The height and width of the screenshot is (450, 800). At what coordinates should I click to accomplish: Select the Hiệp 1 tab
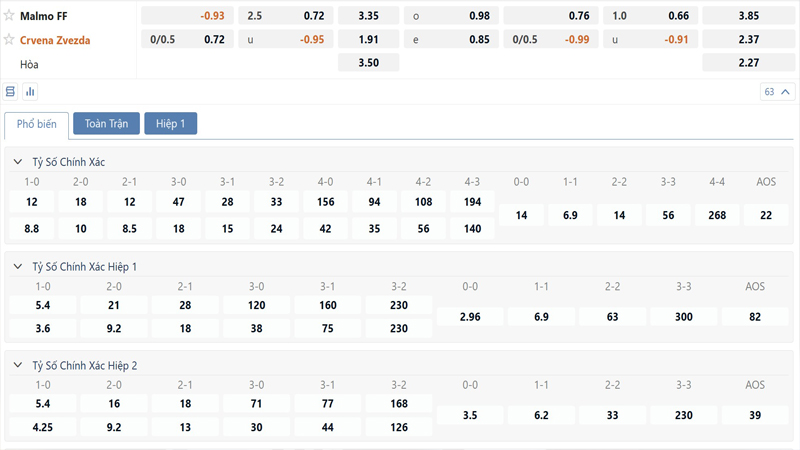tap(171, 124)
